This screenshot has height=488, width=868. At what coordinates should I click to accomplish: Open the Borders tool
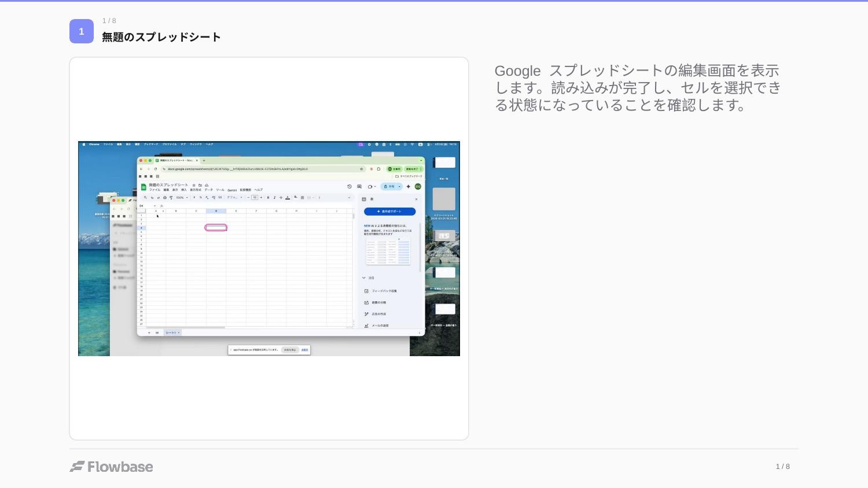point(302,198)
